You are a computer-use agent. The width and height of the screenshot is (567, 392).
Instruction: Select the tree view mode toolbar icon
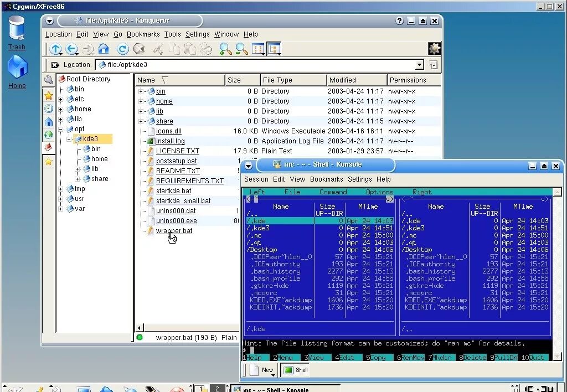pyautogui.click(x=274, y=49)
